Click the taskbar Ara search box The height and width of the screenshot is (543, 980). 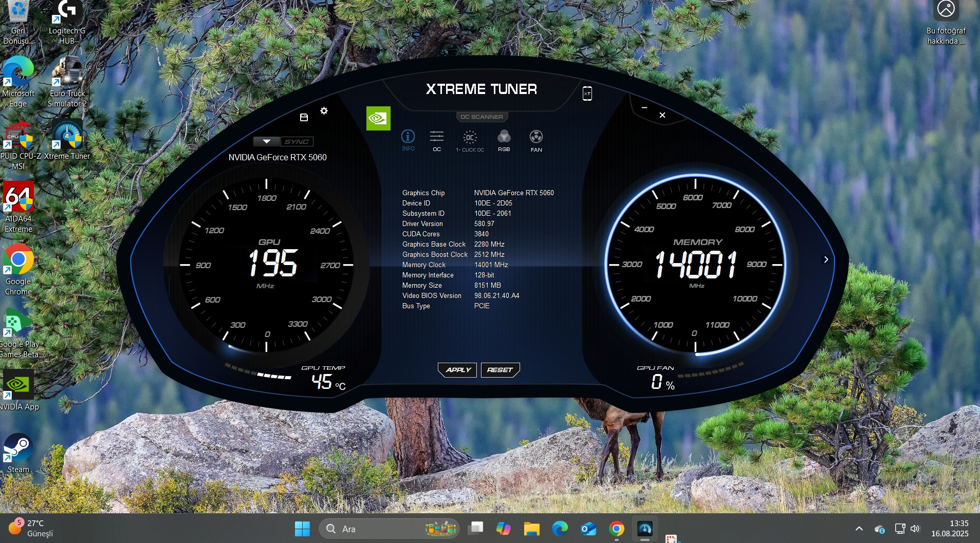pyautogui.click(x=390, y=529)
